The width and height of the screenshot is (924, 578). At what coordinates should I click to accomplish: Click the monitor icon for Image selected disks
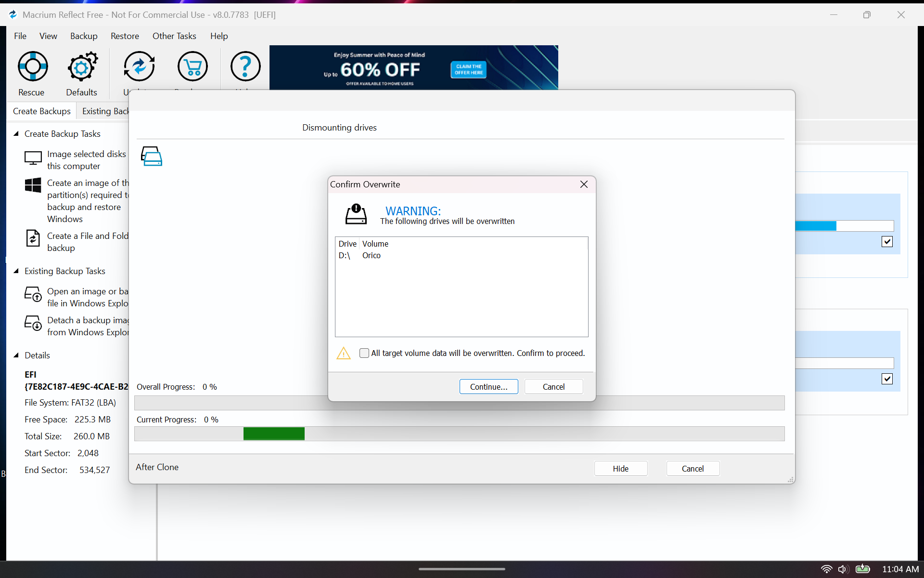(33, 158)
